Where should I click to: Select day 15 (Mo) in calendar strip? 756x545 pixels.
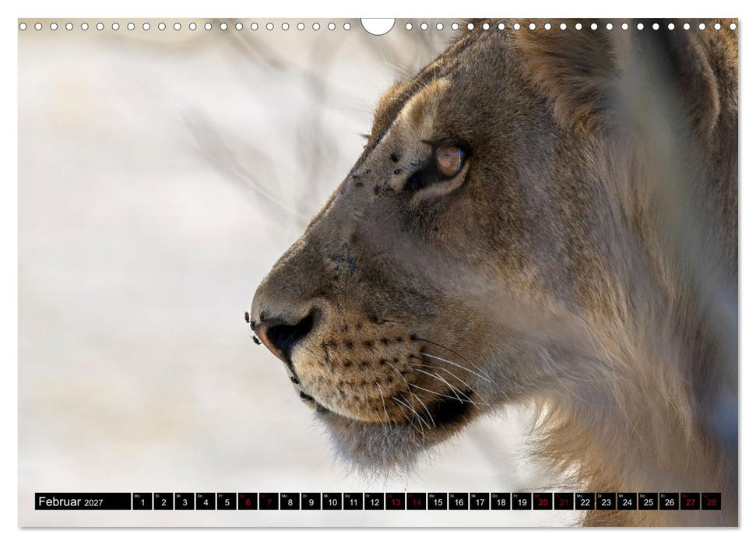pyautogui.click(x=438, y=501)
